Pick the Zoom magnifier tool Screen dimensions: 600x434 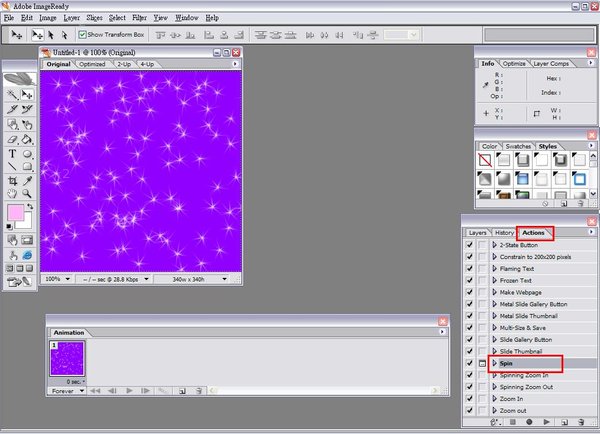[x=28, y=194]
